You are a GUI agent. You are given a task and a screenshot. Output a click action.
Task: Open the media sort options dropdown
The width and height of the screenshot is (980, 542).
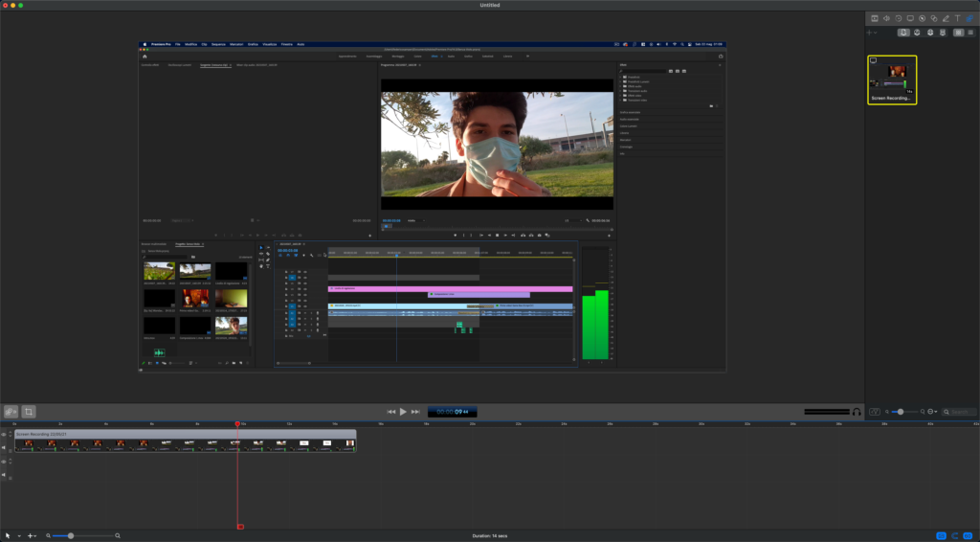tap(932, 412)
